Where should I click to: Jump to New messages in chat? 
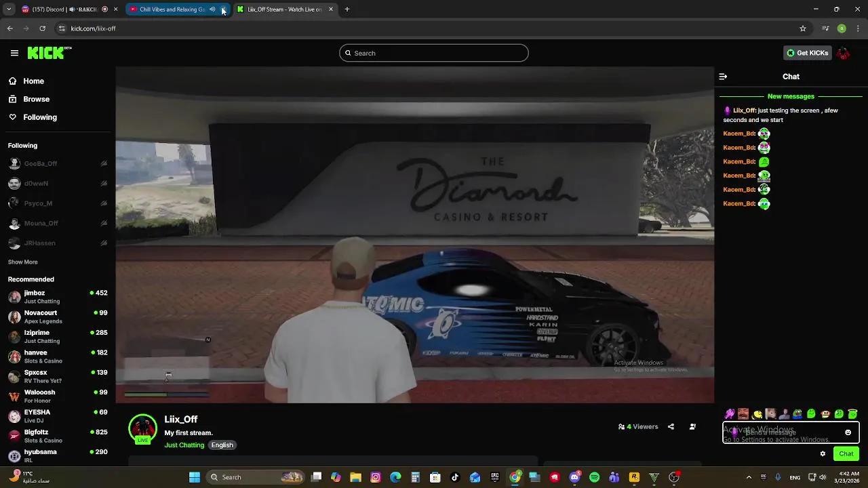coord(791,96)
